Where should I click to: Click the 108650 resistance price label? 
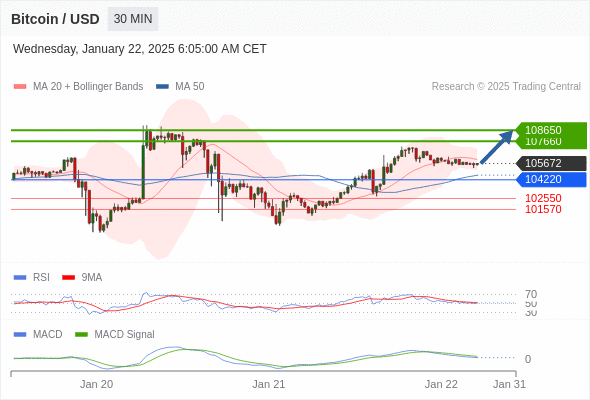(543, 130)
